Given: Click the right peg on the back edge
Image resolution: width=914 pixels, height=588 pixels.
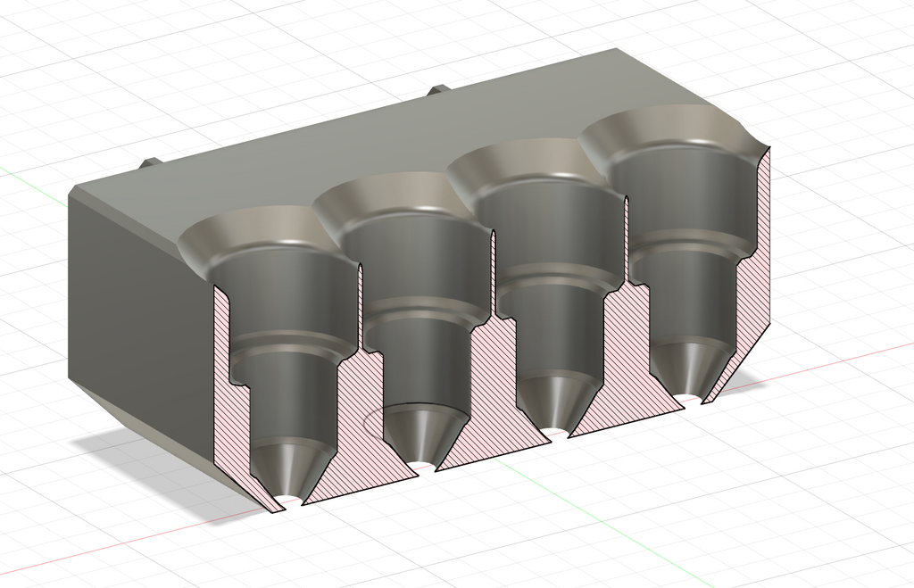Looking at the screenshot, I should click(440, 90).
